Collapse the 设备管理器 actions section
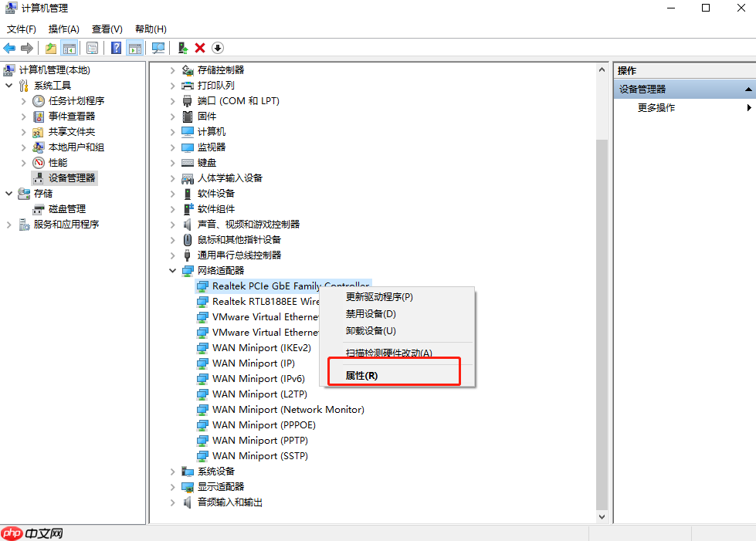This screenshot has width=756, height=541. pyautogui.click(x=748, y=89)
